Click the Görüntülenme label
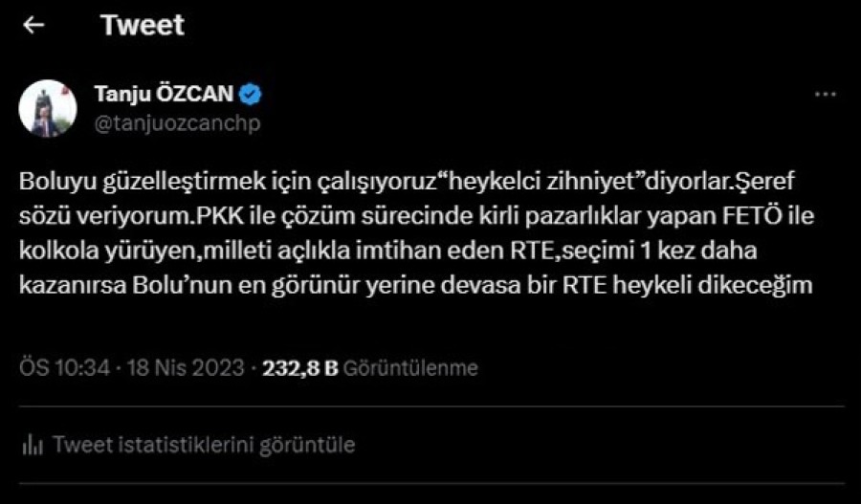 tap(410, 368)
